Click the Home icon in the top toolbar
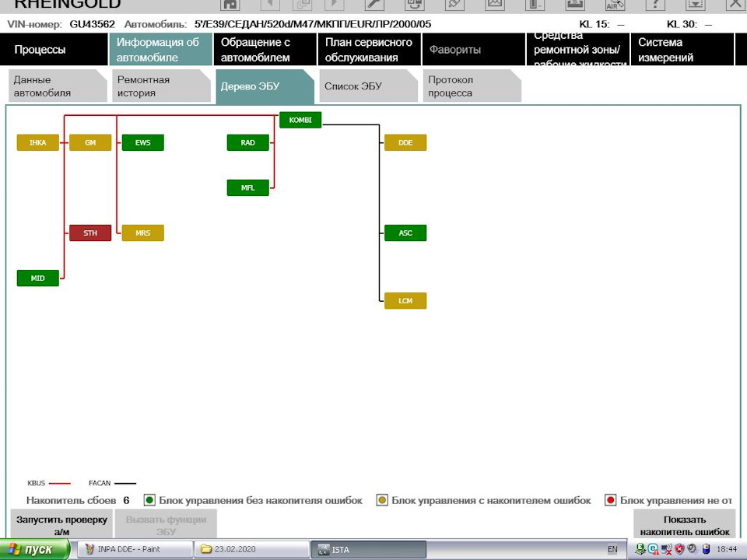The image size is (747, 560). [230, 5]
